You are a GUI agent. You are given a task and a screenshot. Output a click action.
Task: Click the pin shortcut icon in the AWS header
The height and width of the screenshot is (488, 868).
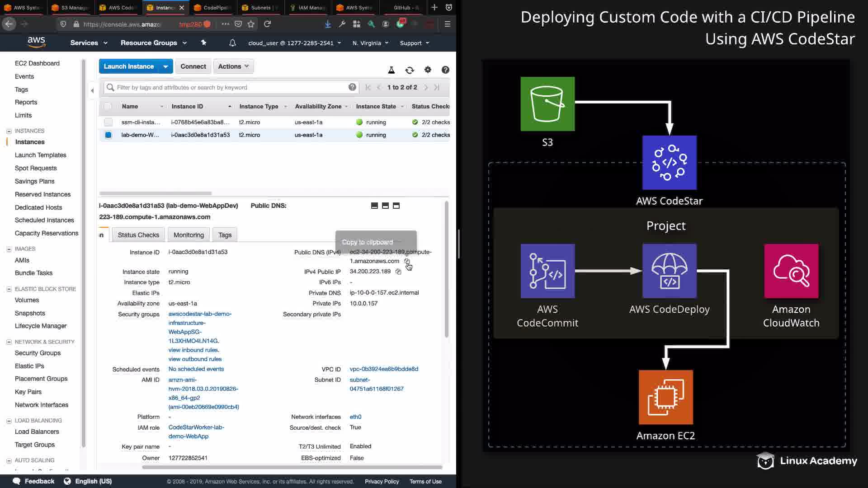(x=203, y=42)
